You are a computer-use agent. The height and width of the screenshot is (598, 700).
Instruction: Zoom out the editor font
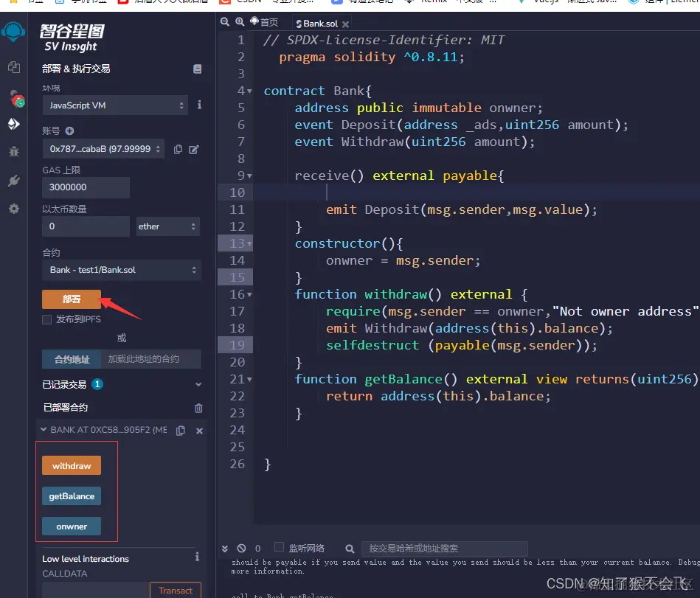point(224,22)
